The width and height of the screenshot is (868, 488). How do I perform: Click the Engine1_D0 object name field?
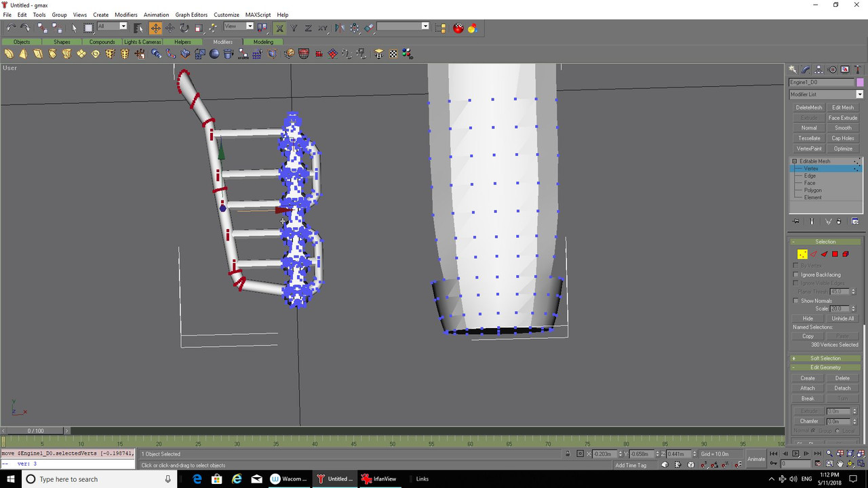(x=821, y=82)
